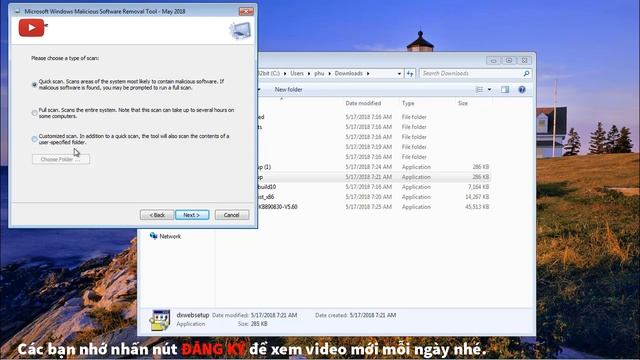Screen dimensions: 640x360
Task: Minimize the Explorer window
Action: (493, 60)
